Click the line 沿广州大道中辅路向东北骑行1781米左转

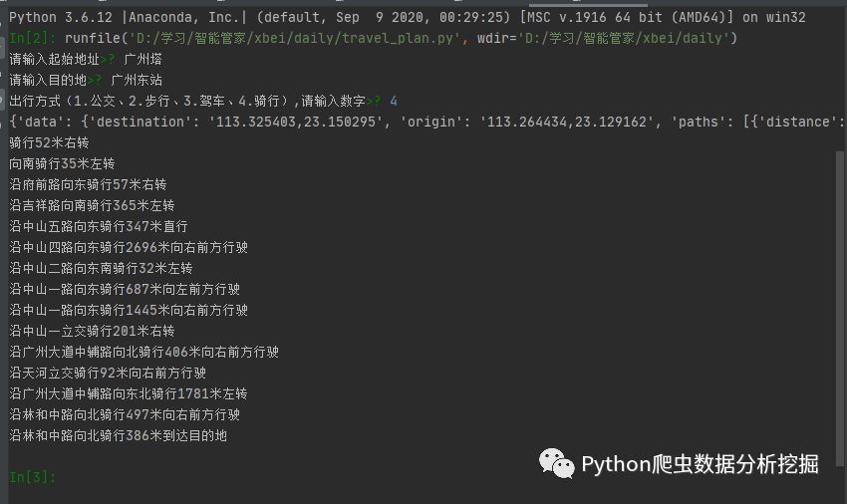click(x=129, y=393)
